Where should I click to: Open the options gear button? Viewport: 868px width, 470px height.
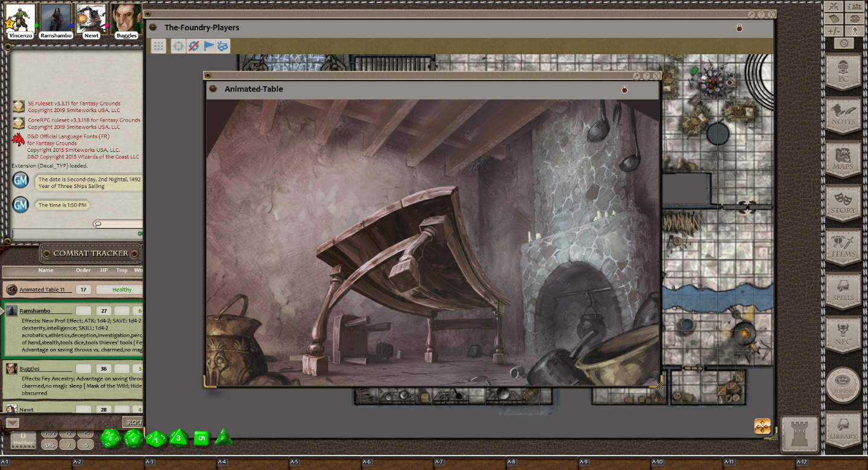844,43
